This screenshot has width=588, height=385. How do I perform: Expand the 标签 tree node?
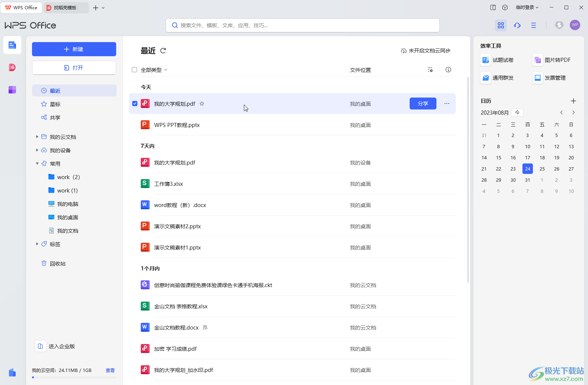point(37,244)
